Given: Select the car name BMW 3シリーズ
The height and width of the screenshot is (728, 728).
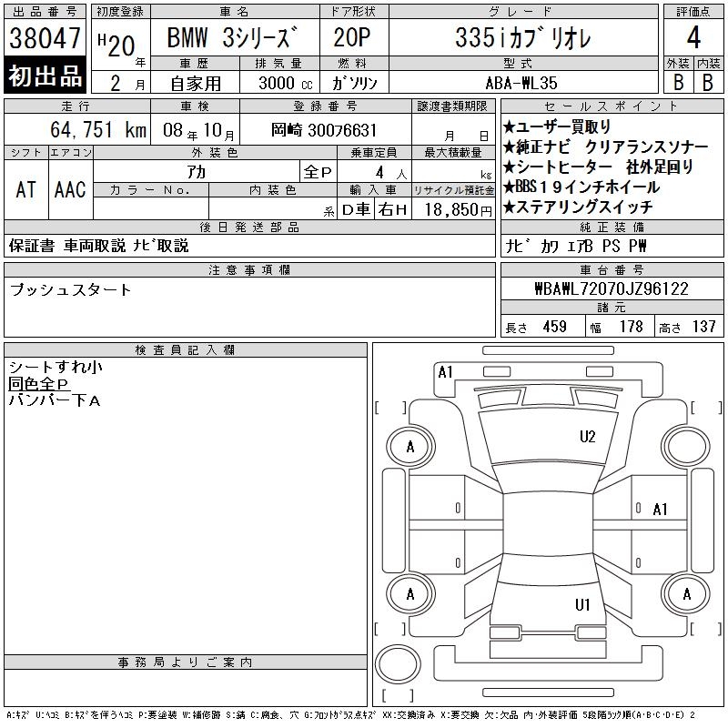Looking at the screenshot, I should pos(232,37).
